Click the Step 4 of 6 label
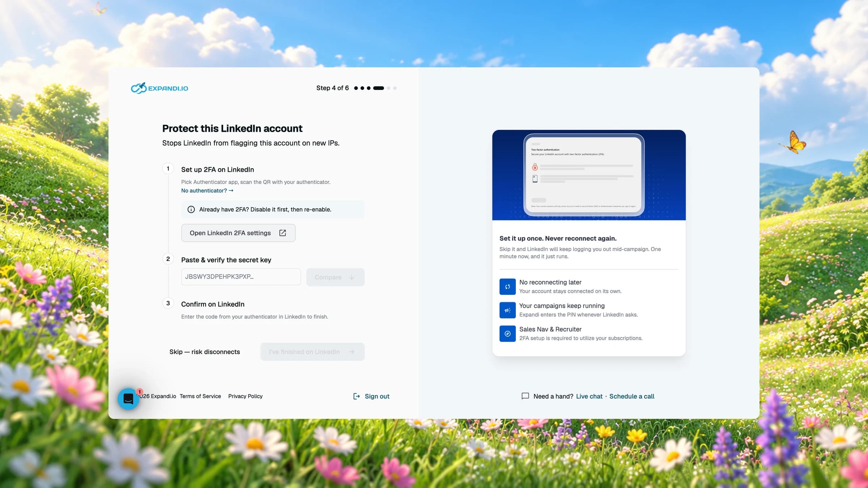The image size is (868, 488). pyautogui.click(x=332, y=88)
